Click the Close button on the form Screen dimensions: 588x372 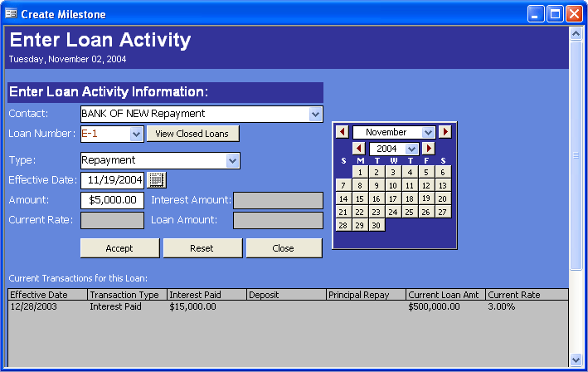[284, 248]
